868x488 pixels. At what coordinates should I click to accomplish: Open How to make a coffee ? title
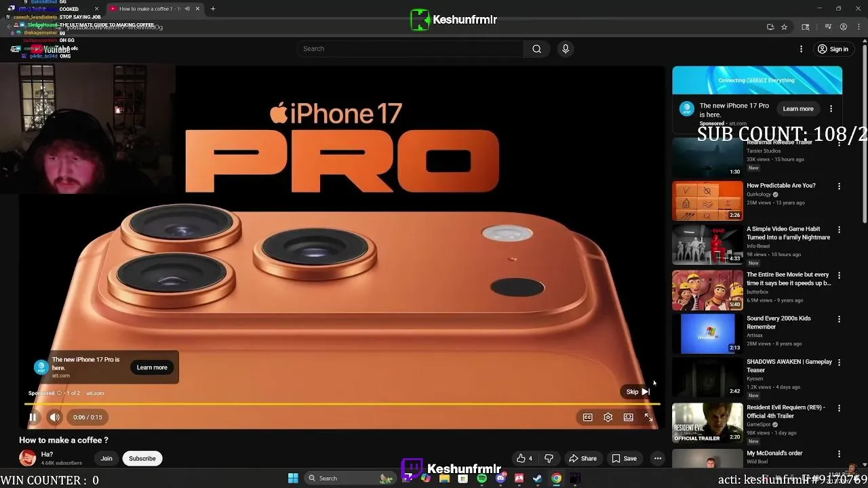click(x=64, y=441)
